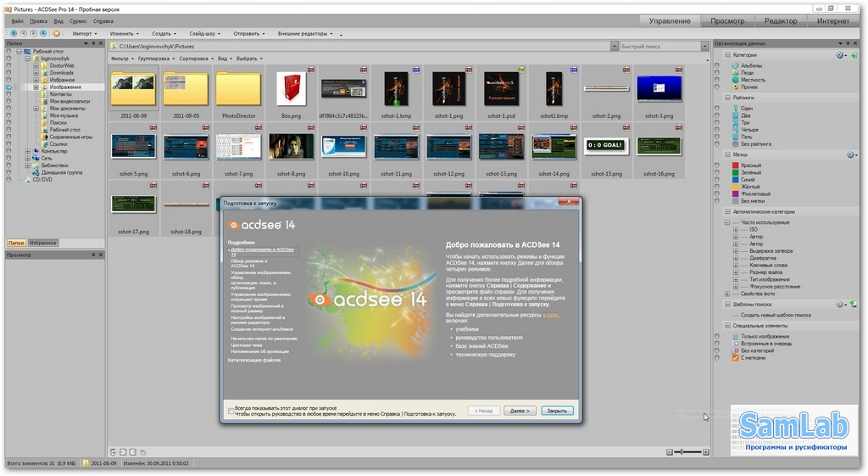Open the Метки settings gear icon
The image size is (868, 476).
[851, 155]
